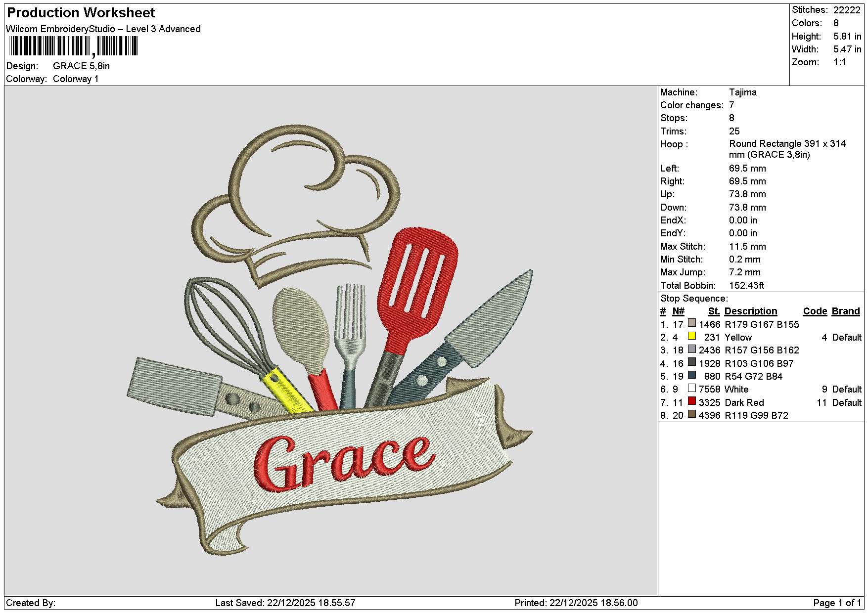Click the stitches count 22222

847,10
